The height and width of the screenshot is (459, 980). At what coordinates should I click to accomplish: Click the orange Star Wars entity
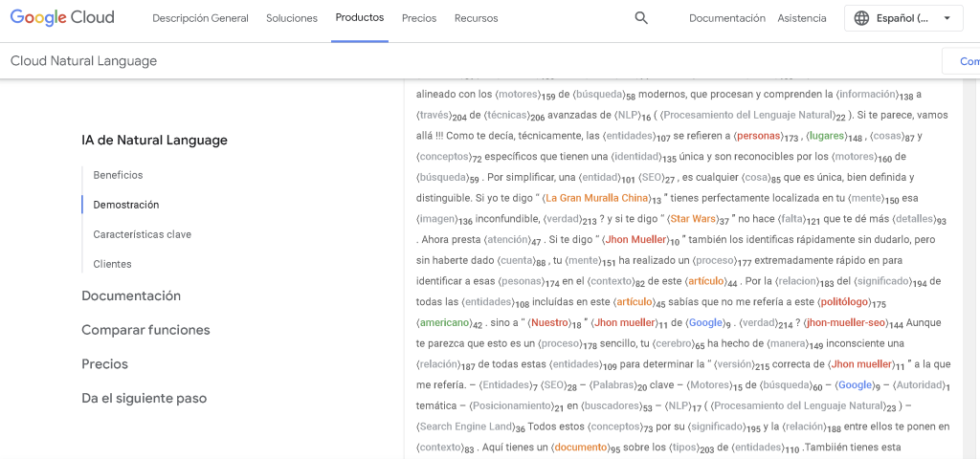(693, 219)
